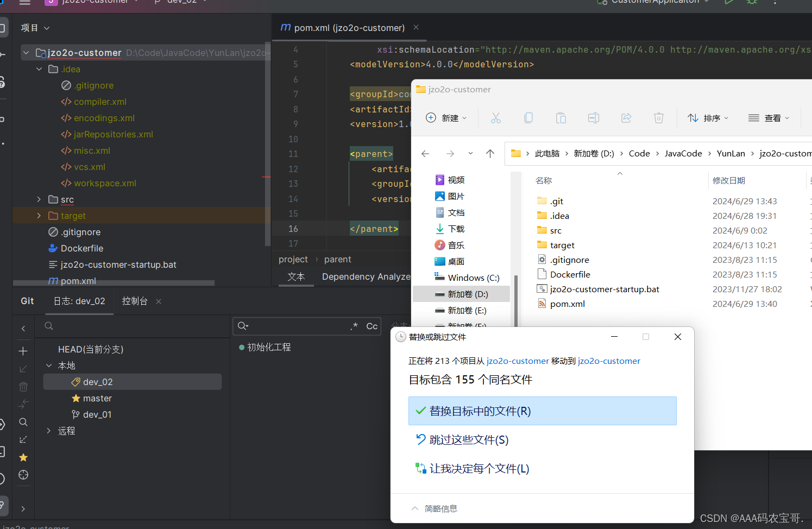Select the 日志: dev_02 tab
812x529 pixels.
click(x=79, y=301)
